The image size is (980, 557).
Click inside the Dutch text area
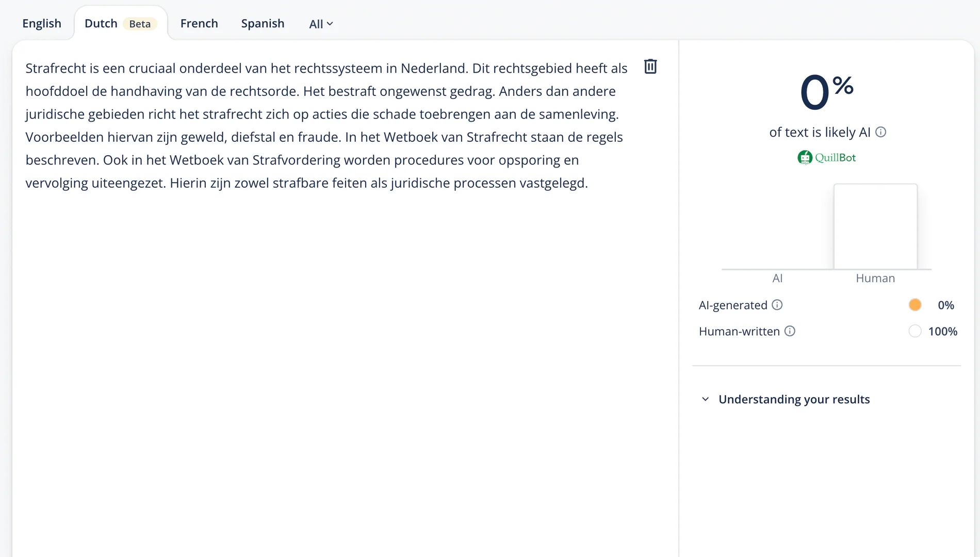tap(309, 155)
